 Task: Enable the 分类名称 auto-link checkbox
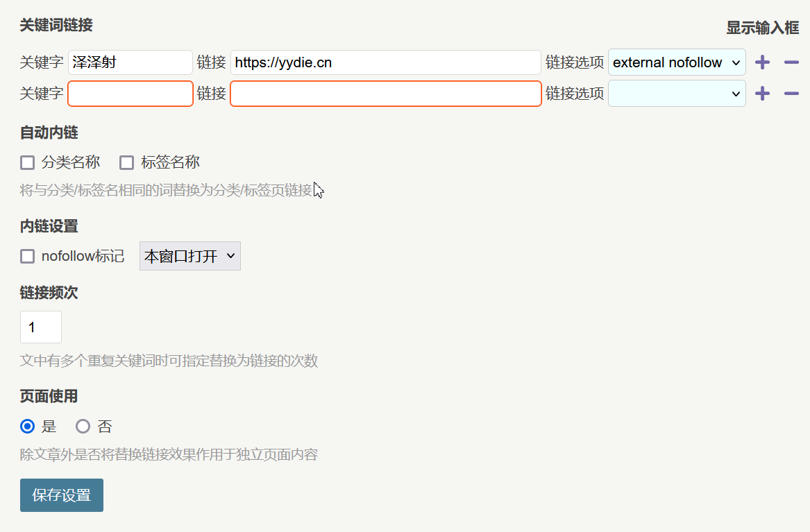click(x=28, y=163)
